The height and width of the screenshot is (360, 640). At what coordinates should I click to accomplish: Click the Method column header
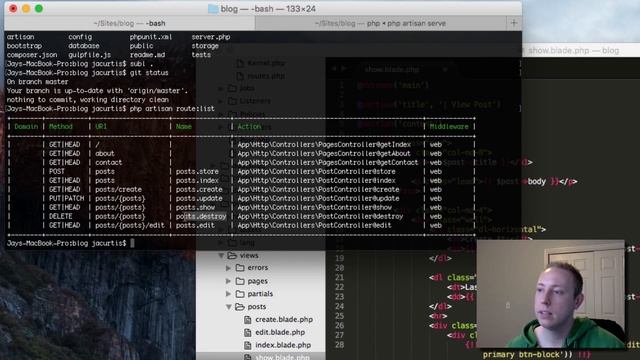point(60,127)
